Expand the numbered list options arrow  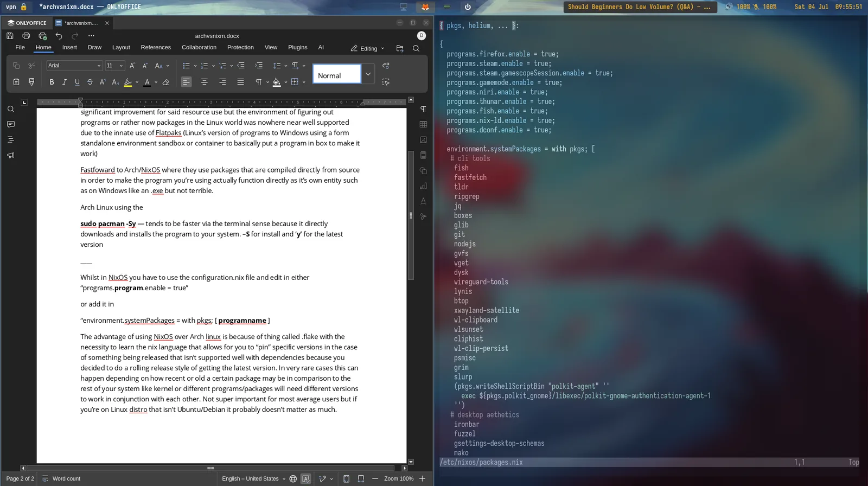[213, 66]
